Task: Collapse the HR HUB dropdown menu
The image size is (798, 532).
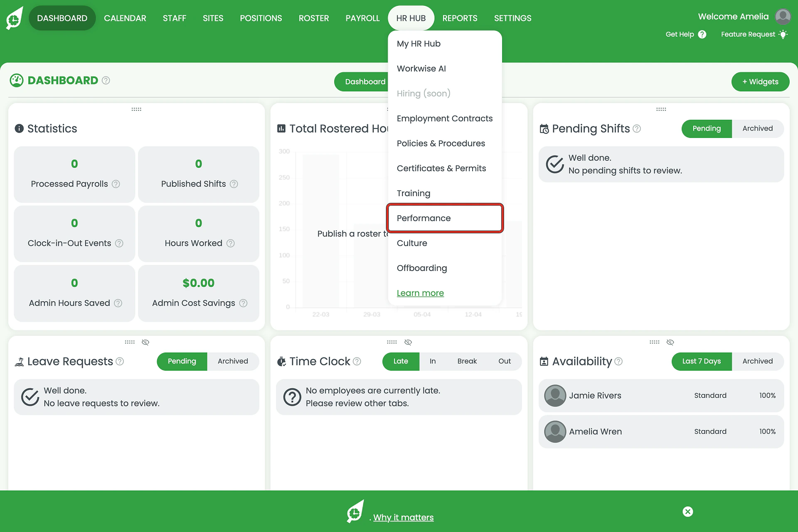Action: 411,18
